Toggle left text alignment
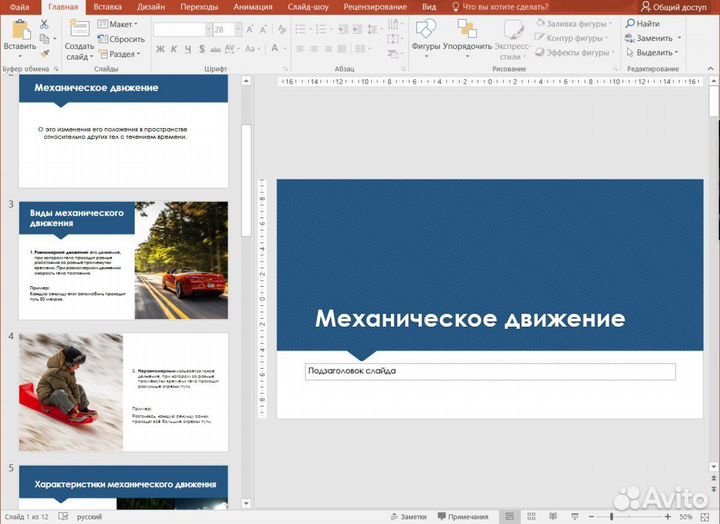 coord(300,49)
